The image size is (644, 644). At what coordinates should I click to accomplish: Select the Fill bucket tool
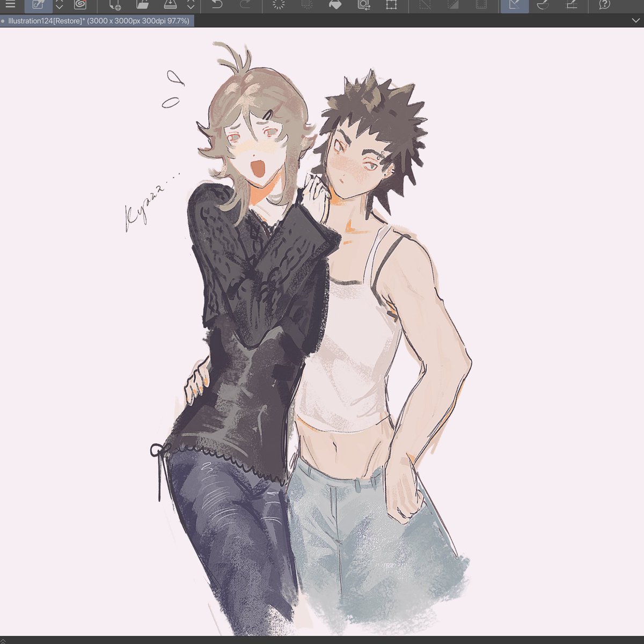[335, 6]
